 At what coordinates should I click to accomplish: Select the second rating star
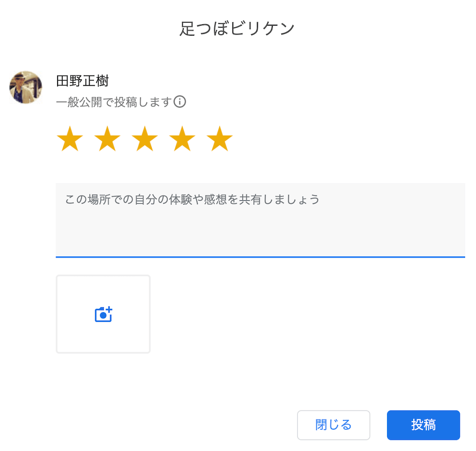click(107, 139)
